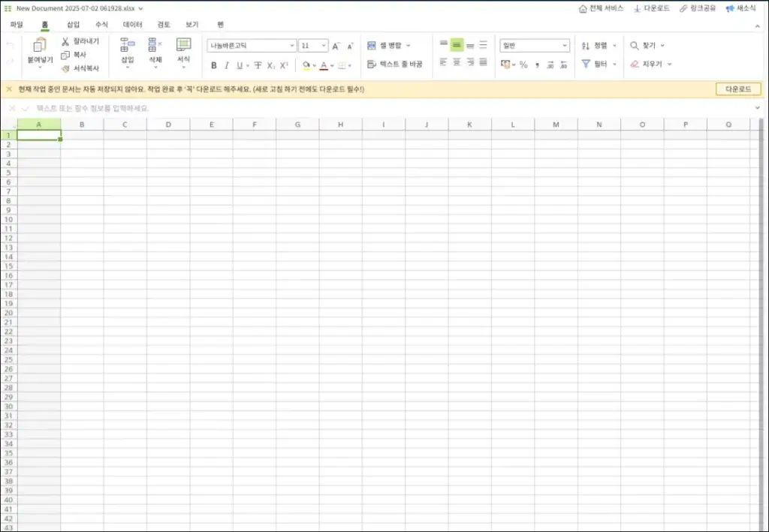The width and height of the screenshot is (769, 532).
Task: Click 링크공유 (Share Link)
Action: tap(698, 9)
